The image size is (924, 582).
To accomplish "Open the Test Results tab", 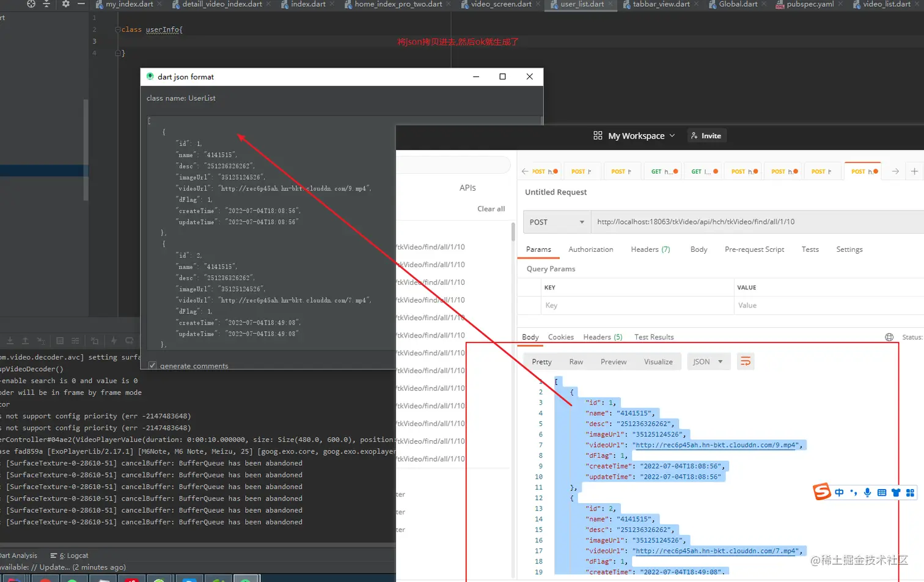I will tap(654, 337).
